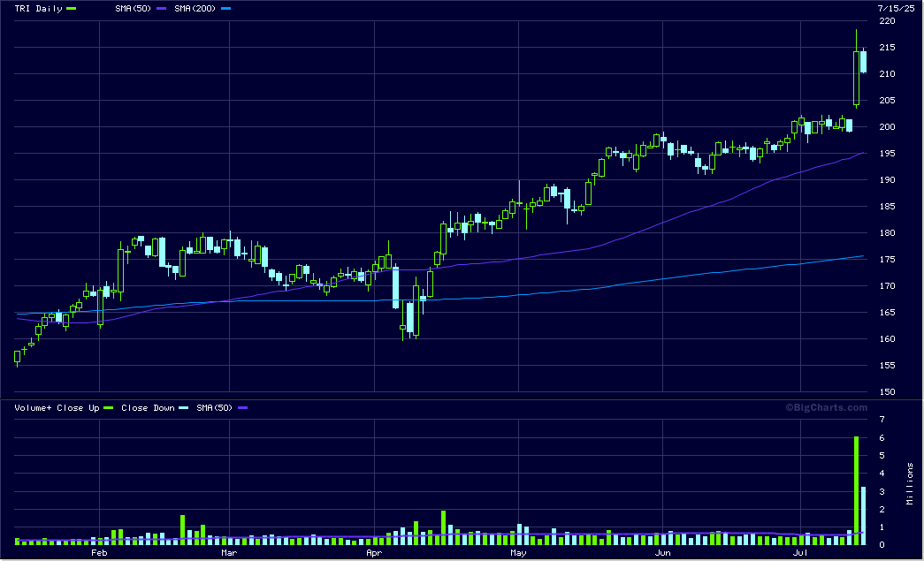Click the Jul month label
The width and height of the screenshot is (924, 561).
pyautogui.click(x=800, y=553)
